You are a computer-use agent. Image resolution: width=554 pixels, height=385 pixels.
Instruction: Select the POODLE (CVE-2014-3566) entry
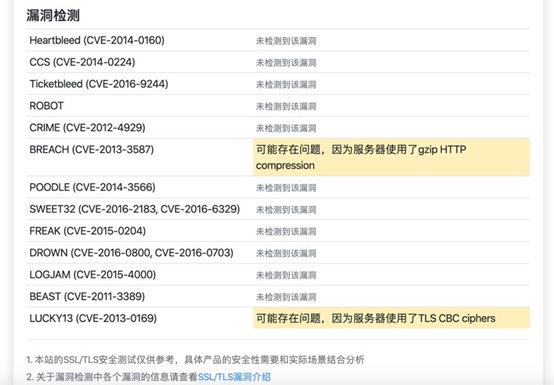tap(92, 187)
